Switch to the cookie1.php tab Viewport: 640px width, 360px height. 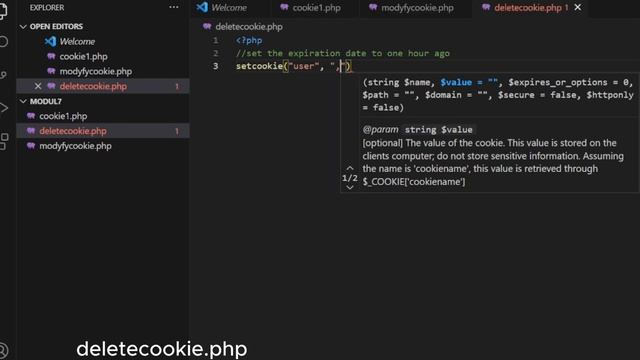point(316,8)
